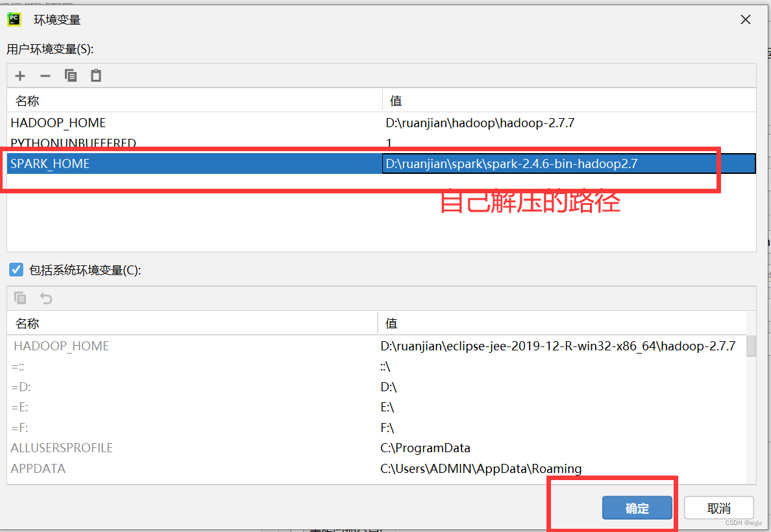This screenshot has height=532, width=771.
Task: Select the SPARK_HOME variable name cell
Action: [x=195, y=163]
